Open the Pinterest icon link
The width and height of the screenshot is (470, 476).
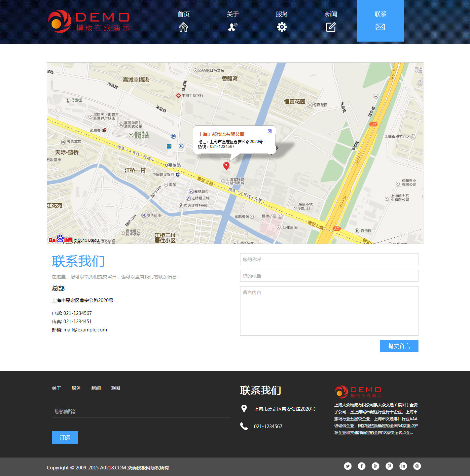click(389, 466)
